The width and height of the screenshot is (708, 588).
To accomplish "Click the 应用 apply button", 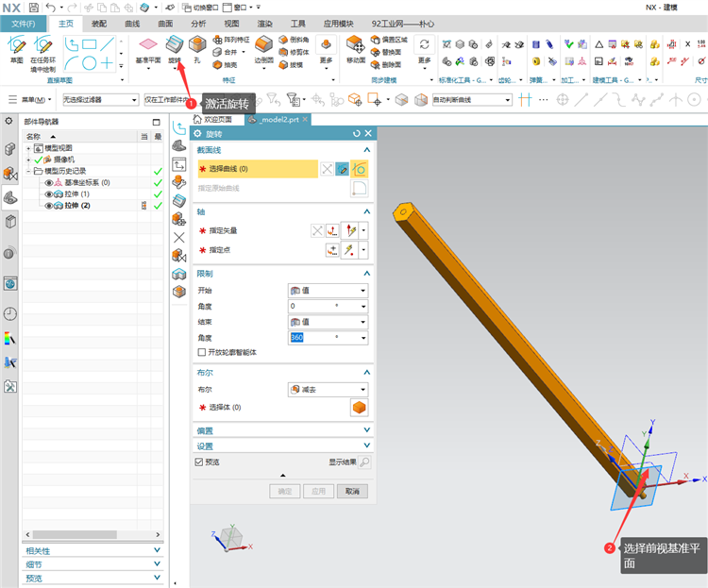I will pyautogui.click(x=318, y=491).
